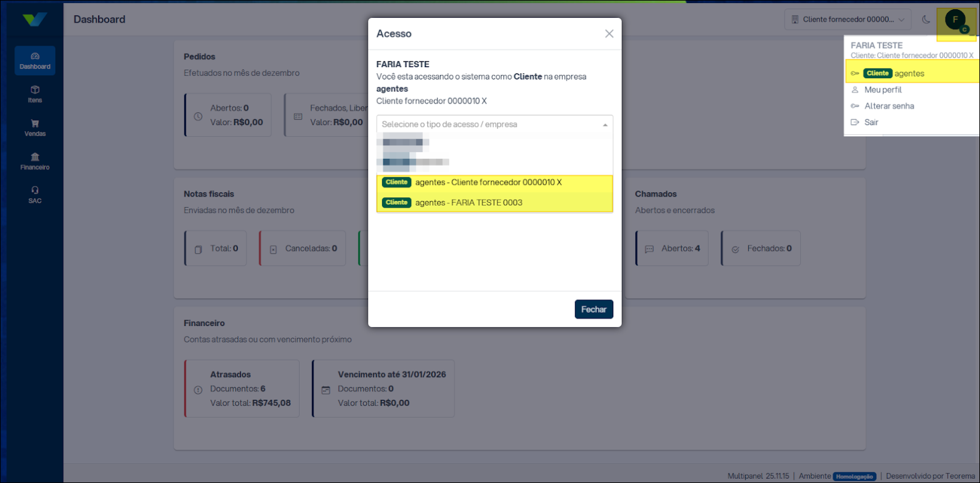Viewport: 980px width, 483px height.
Task: Go to Vendas cart icon
Action: click(35, 123)
